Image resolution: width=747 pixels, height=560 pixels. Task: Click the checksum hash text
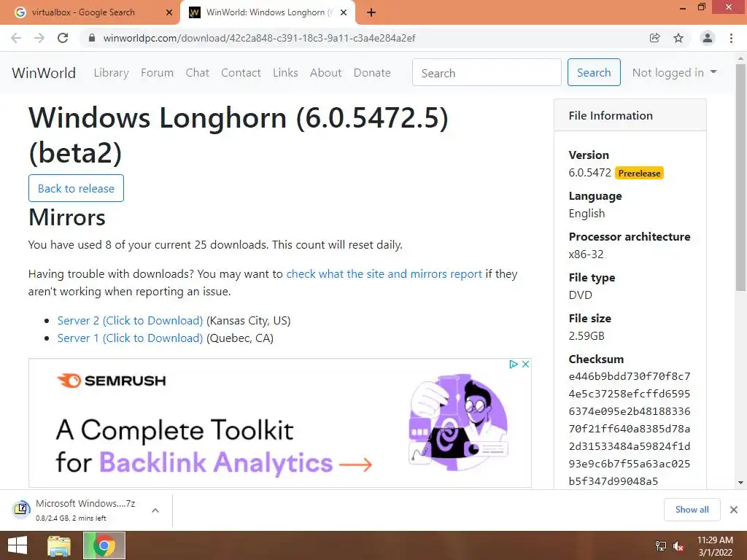(630, 429)
